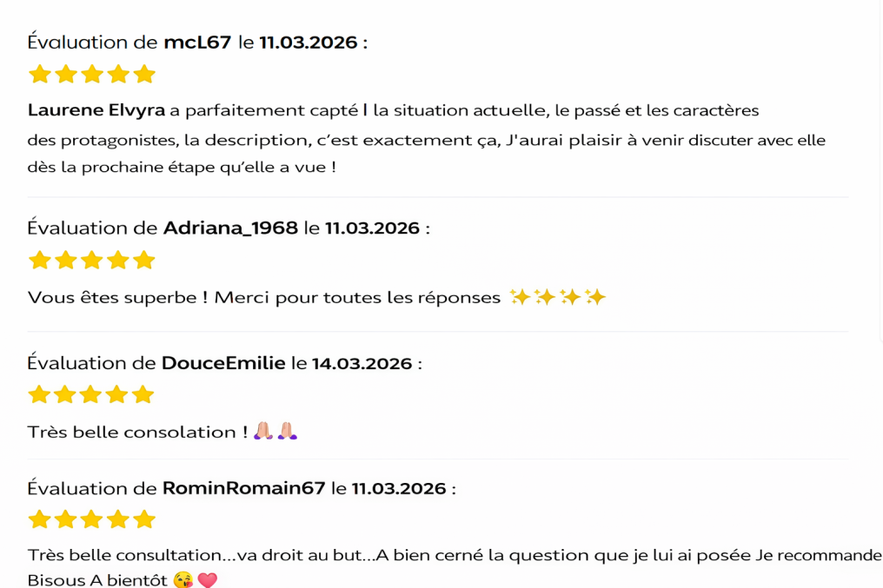Click the kissing face emoji

183,580
